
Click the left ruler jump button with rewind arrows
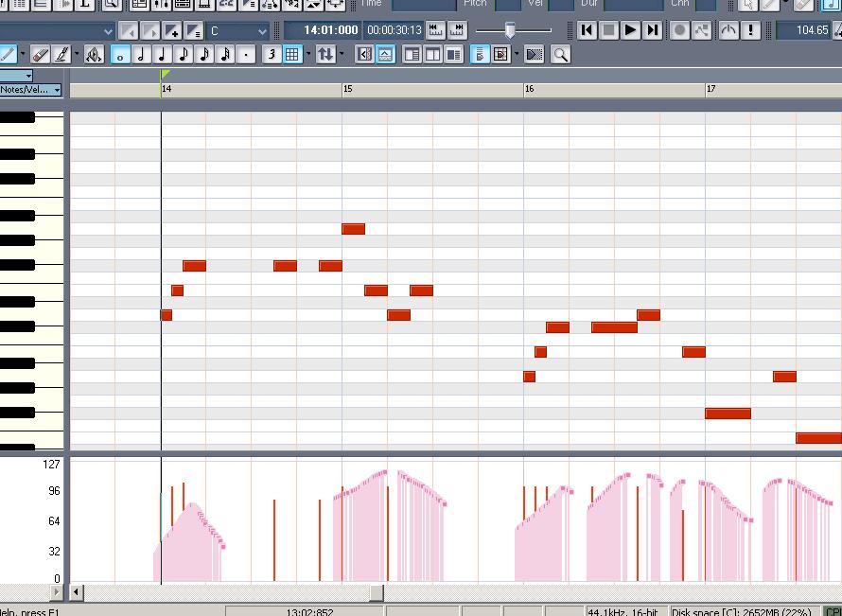(435, 30)
